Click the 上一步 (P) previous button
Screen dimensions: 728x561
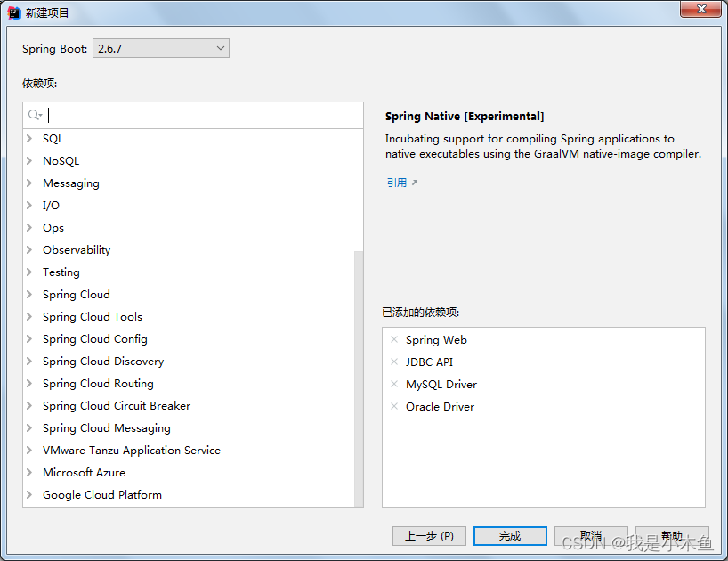[x=429, y=536]
